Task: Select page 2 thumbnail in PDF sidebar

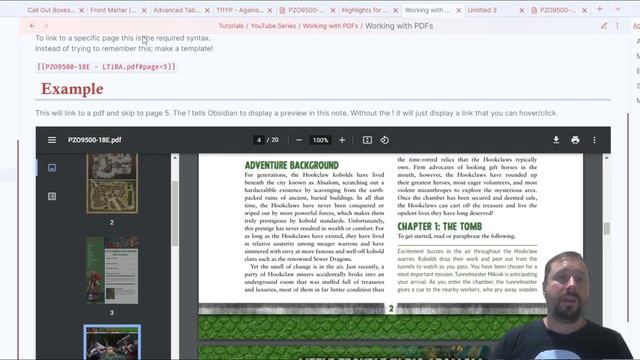Action: click(112, 183)
